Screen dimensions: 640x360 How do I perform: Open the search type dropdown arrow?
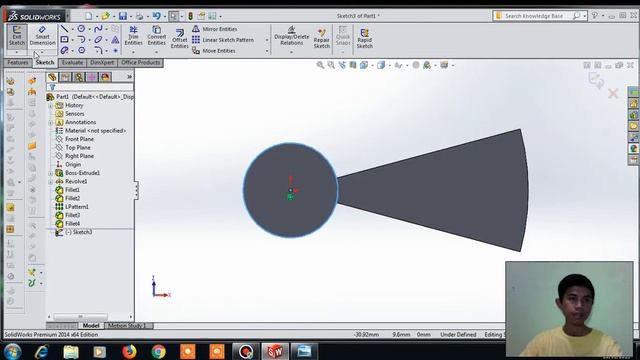pyautogui.click(x=585, y=16)
